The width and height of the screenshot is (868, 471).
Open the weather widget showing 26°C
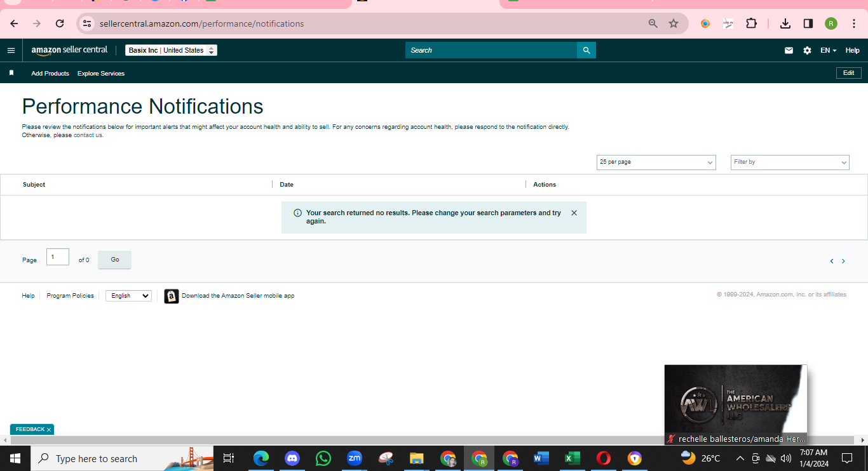point(700,458)
